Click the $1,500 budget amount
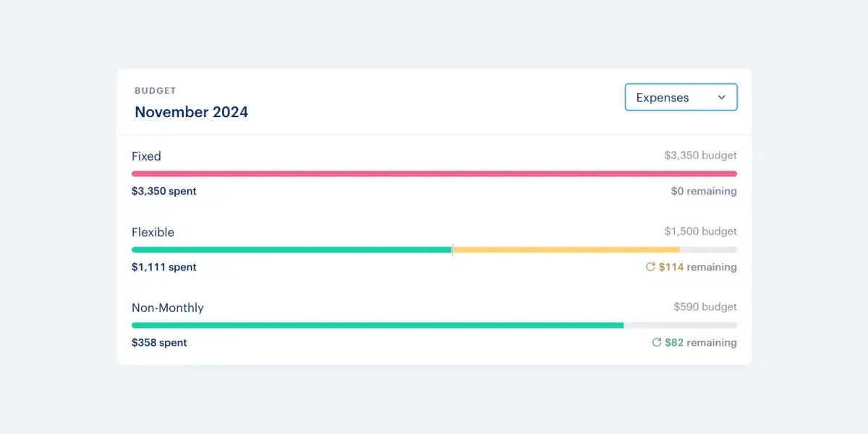The height and width of the screenshot is (434, 868). (x=700, y=231)
